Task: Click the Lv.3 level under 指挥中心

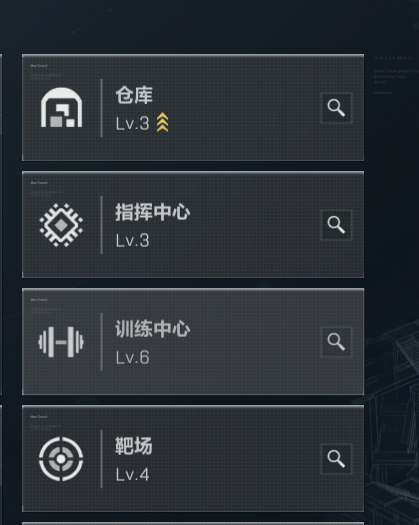Action: click(x=133, y=240)
